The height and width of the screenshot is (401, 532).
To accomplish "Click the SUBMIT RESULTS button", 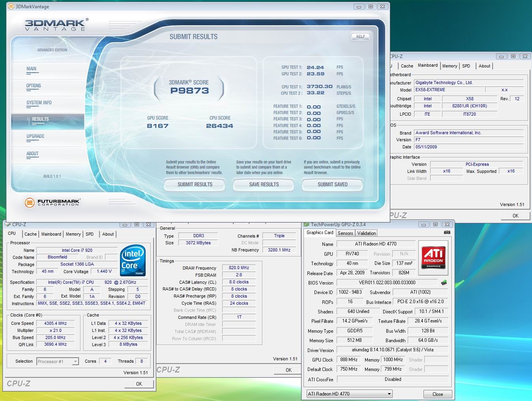I will pyautogui.click(x=195, y=184).
